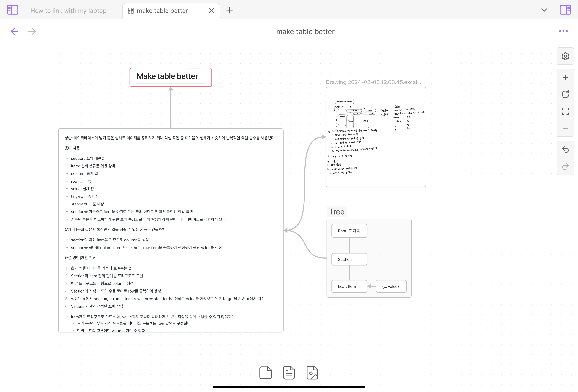
Task: Reset canvas zoom level
Action: pos(565,94)
